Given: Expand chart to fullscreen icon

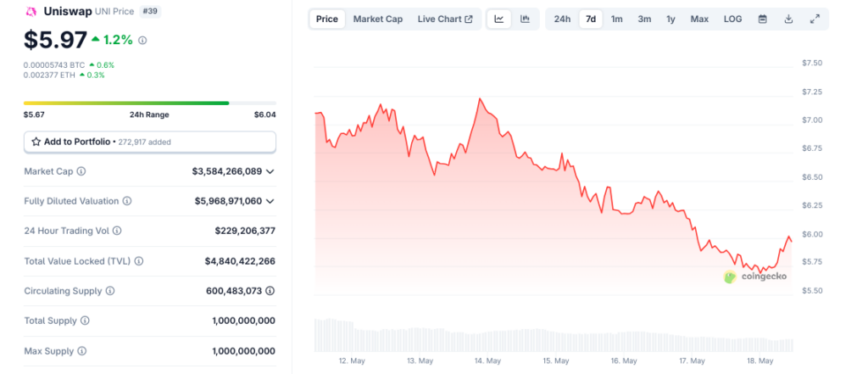Looking at the screenshot, I should (x=815, y=19).
